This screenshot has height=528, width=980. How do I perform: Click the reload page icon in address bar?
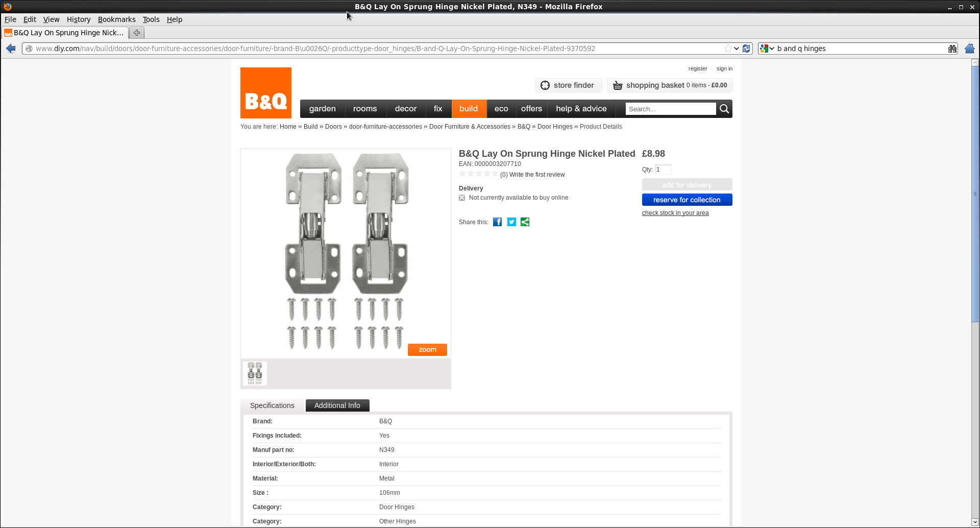pyautogui.click(x=746, y=49)
